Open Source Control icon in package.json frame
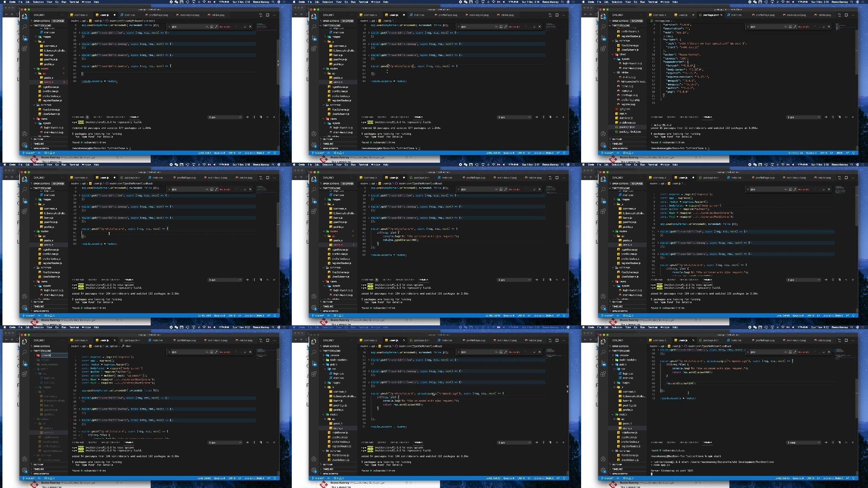 pos(604,38)
